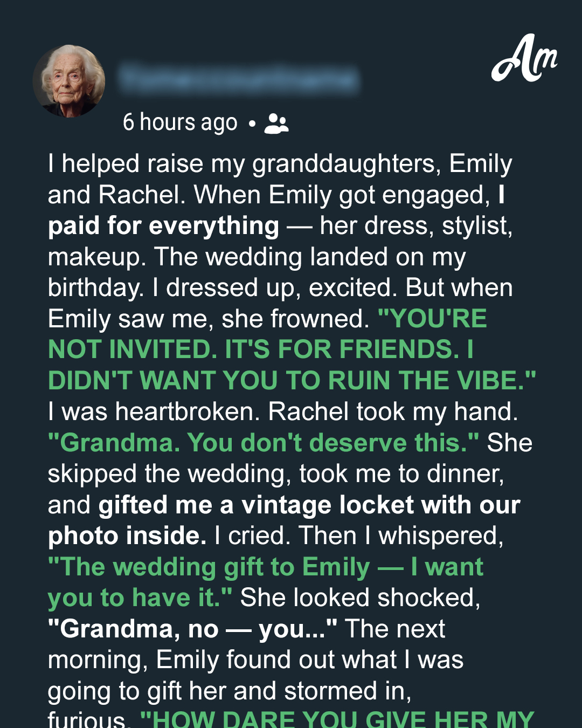This screenshot has height=728, width=582.
Task: Open the elderly woman's profile picture
Action: [69, 81]
